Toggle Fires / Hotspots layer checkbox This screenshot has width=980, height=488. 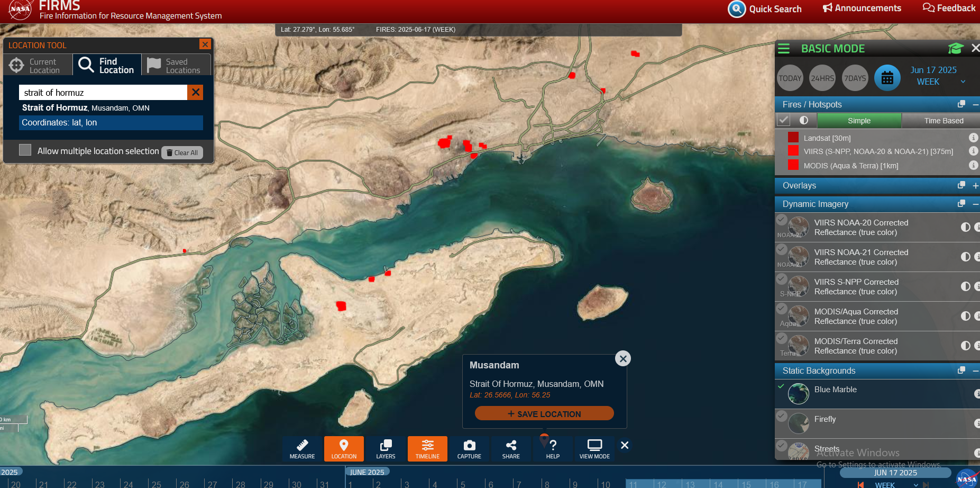(x=783, y=120)
